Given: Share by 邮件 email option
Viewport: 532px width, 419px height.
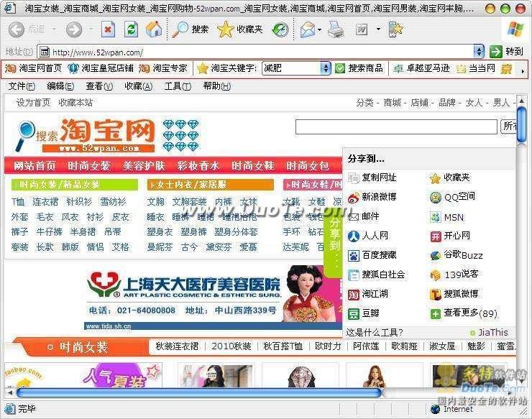Looking at the screenshot, I should (x=363, y=216).
